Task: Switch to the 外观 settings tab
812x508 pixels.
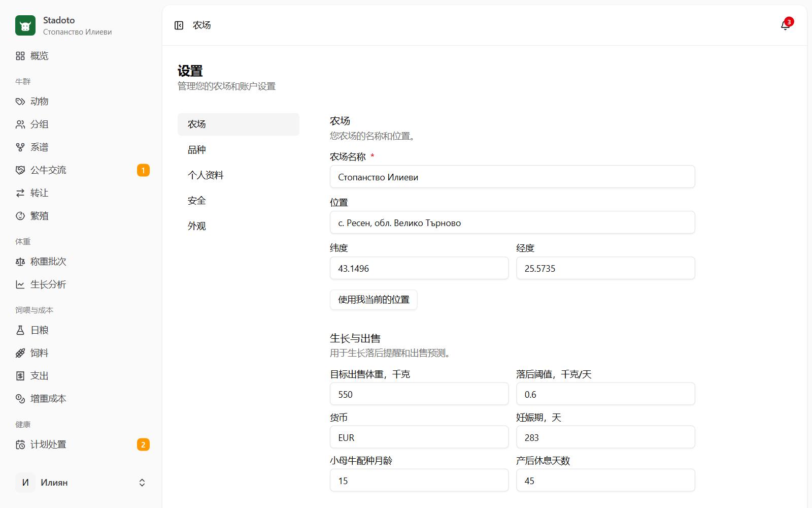Action: tap(239, 226)
